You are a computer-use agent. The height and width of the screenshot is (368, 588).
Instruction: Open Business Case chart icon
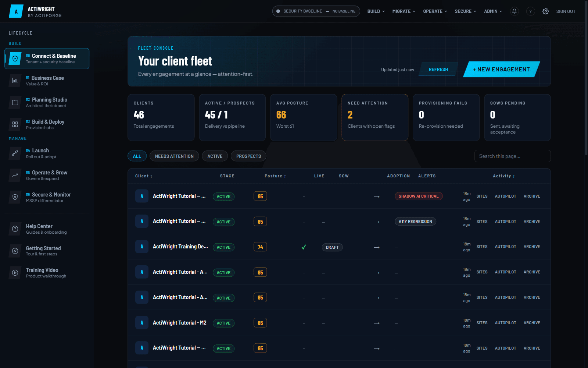15,81
